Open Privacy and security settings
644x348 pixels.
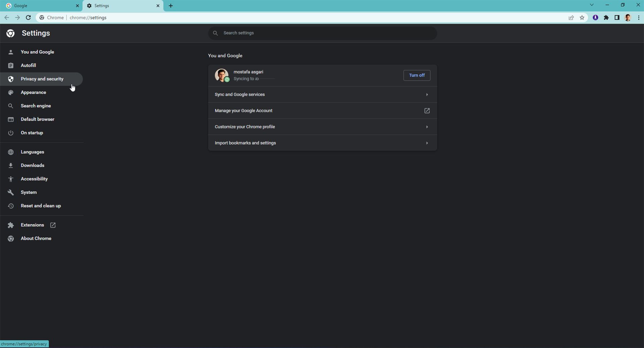pyautogui.click(x=42, y=79)
